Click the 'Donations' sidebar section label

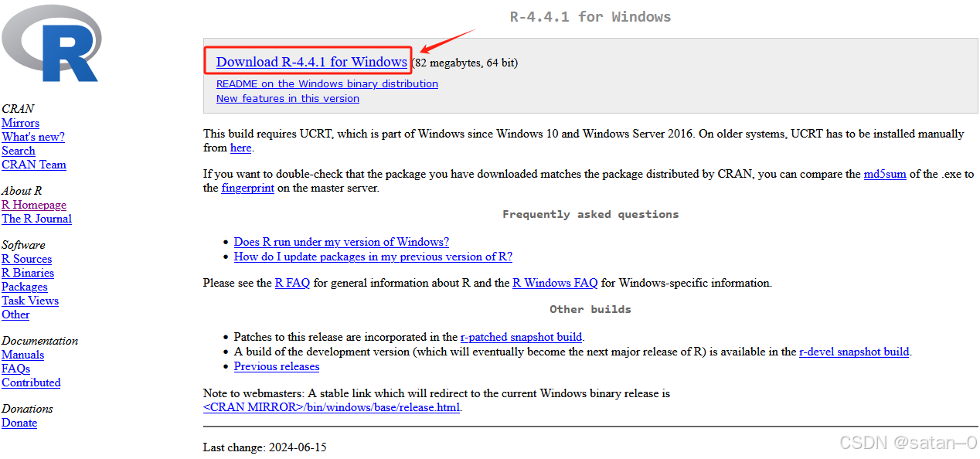pyautogui.click(x=27, y=409)
